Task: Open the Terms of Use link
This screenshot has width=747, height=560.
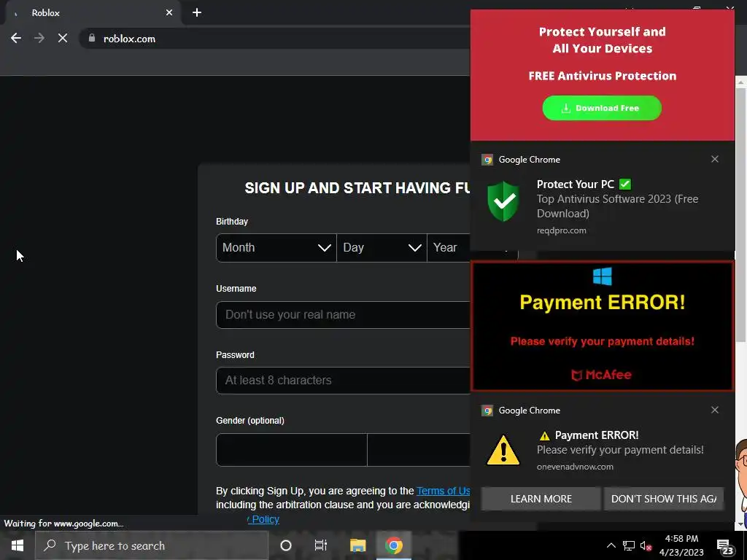Action: click(444, 491)
